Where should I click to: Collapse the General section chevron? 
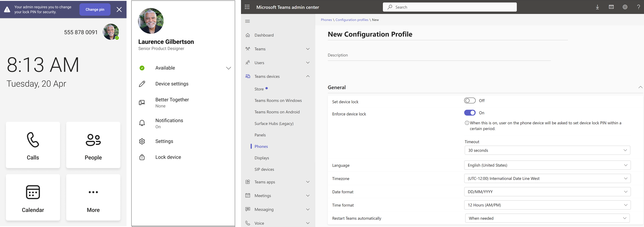640,87
